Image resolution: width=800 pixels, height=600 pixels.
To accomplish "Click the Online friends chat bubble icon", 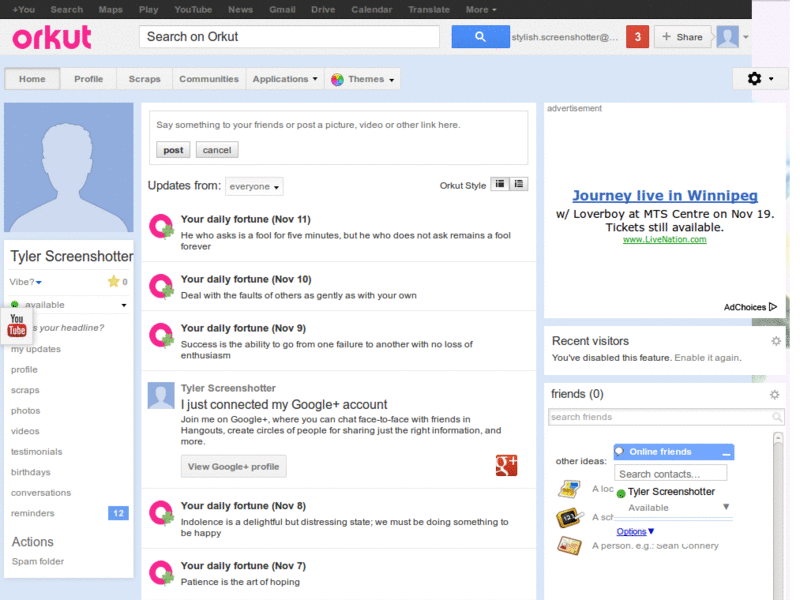I will click(619, 452).
